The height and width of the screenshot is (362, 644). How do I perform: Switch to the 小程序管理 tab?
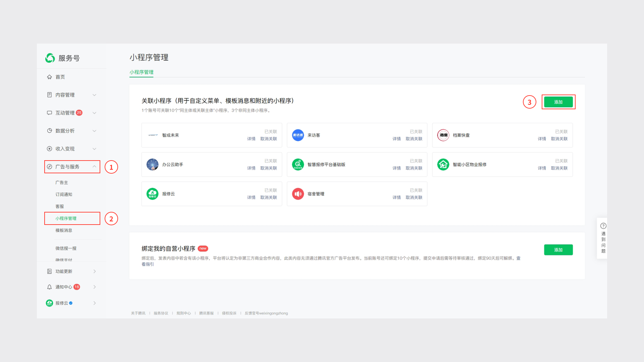click(x=141, y=72)
